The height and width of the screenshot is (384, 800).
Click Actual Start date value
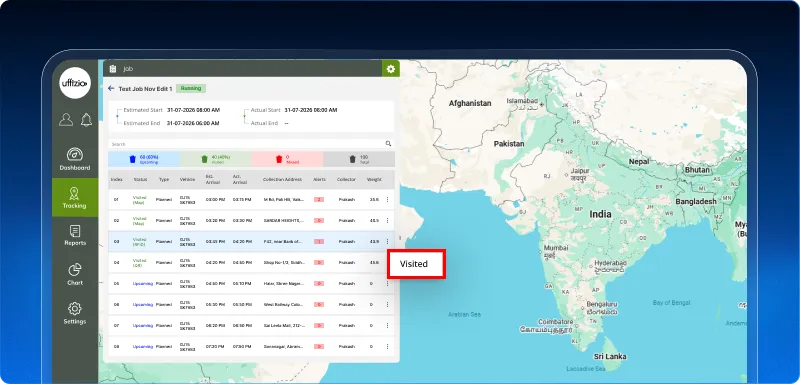[311, 110]
